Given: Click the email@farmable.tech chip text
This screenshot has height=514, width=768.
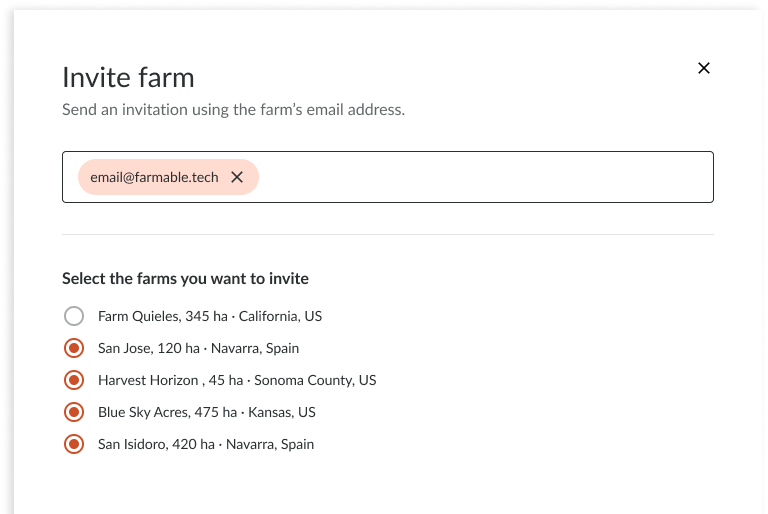Looking at the screenshot, I should click(x=154, y=177).
